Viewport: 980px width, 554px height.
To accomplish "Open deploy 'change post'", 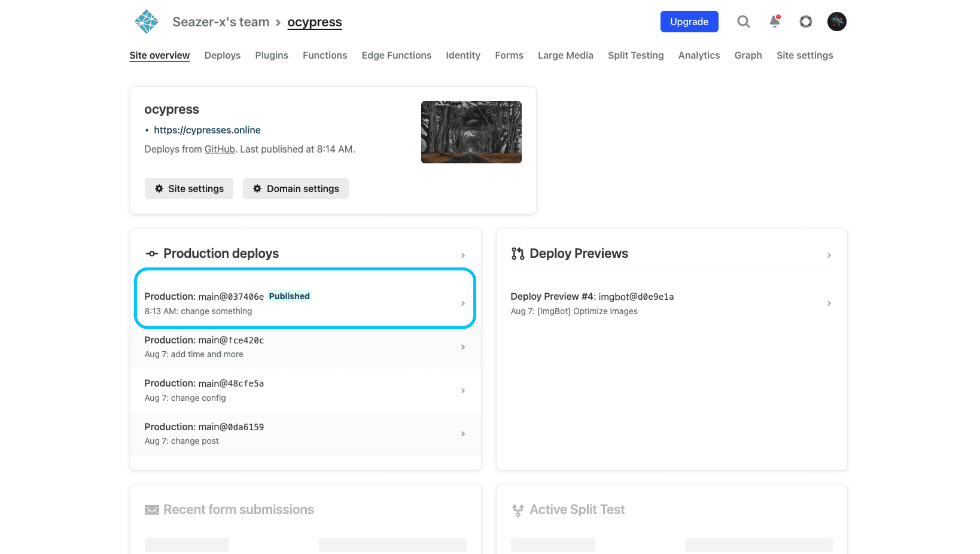I will pyautogui.click(x=306, y=434).
